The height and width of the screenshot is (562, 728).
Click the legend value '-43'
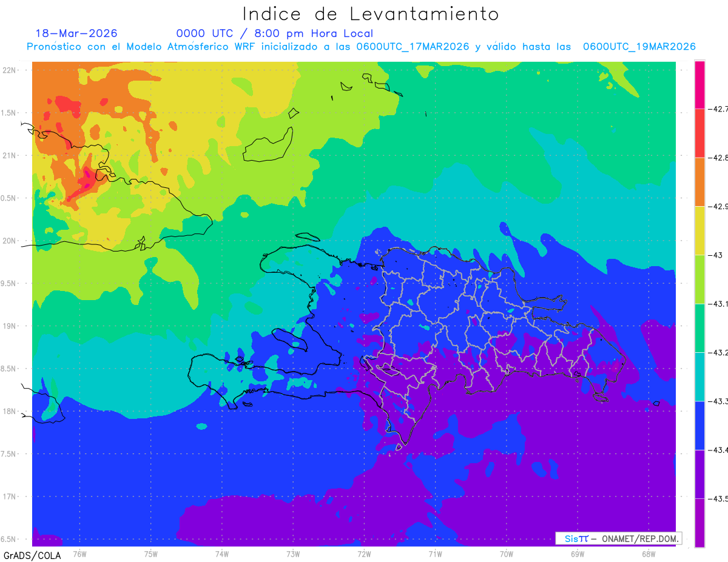pyautogui.click(x=715, y=255)
